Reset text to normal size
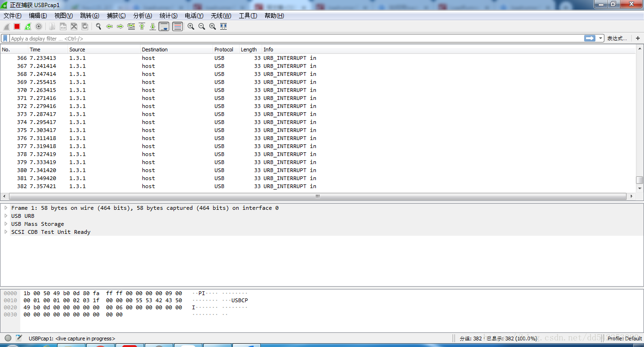Image resolution: width=644 pixels, height=347 pixels. (x=213, y=26)
